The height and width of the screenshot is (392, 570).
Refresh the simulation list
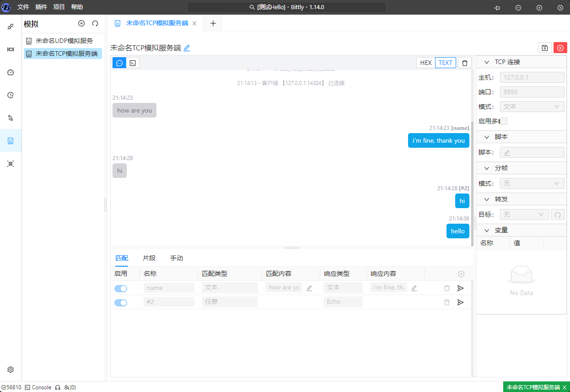pyautogui.click(x=95, y=23)
